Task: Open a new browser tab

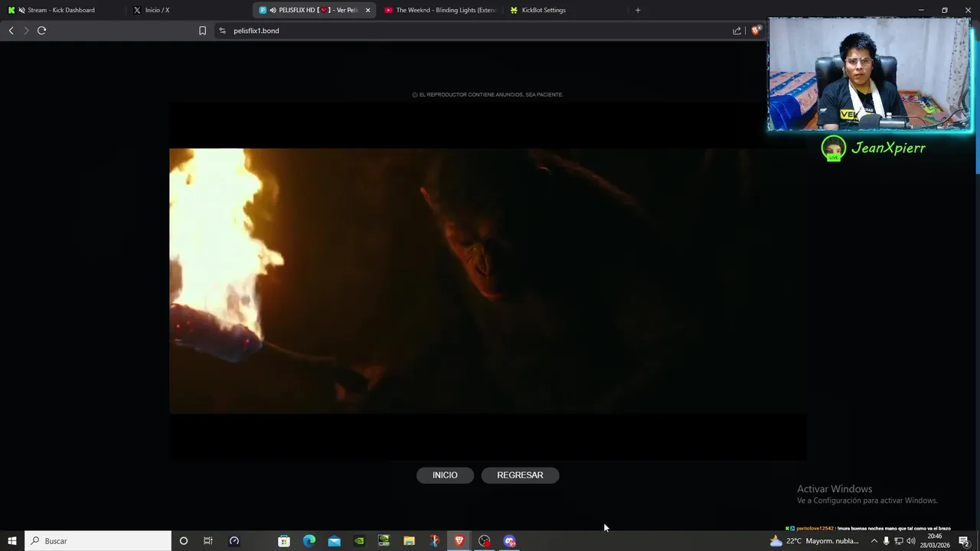Action: pos(638,10)
